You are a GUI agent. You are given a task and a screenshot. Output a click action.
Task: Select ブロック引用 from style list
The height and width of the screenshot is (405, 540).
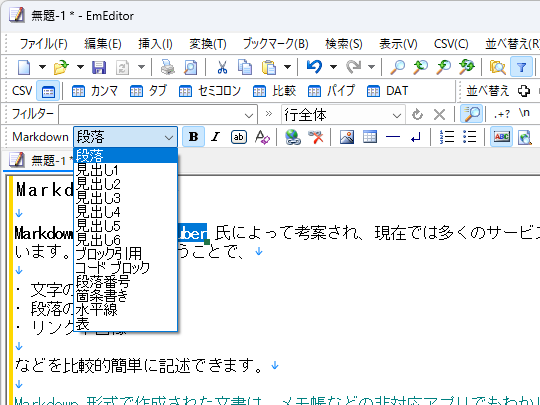125,254
